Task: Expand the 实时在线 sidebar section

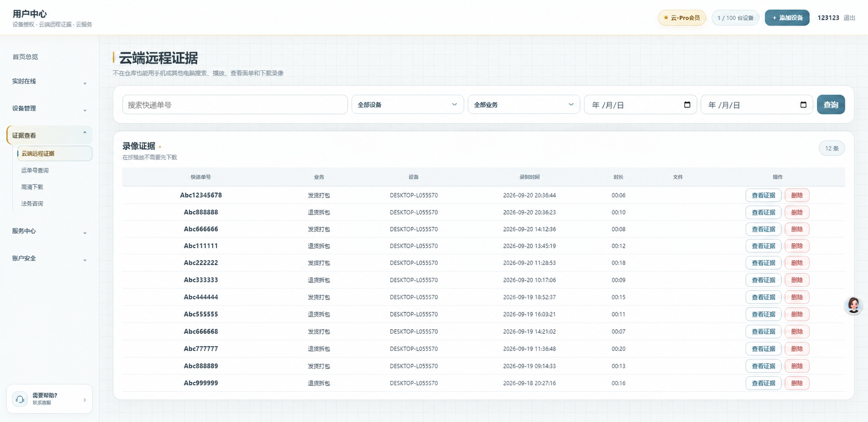Action: [49, 82]
